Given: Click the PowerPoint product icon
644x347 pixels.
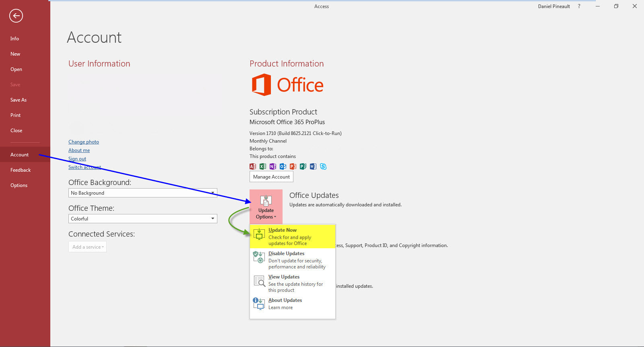Looking at the screenshot, I should tap(293, 166).
